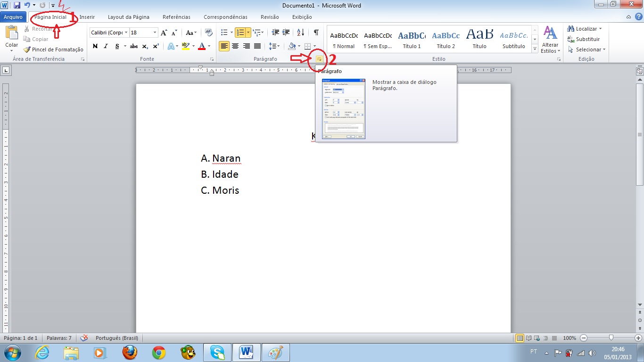Align text to the right
Image resolution: width=644 pixels, height=362 pixels.
[246, 46]
